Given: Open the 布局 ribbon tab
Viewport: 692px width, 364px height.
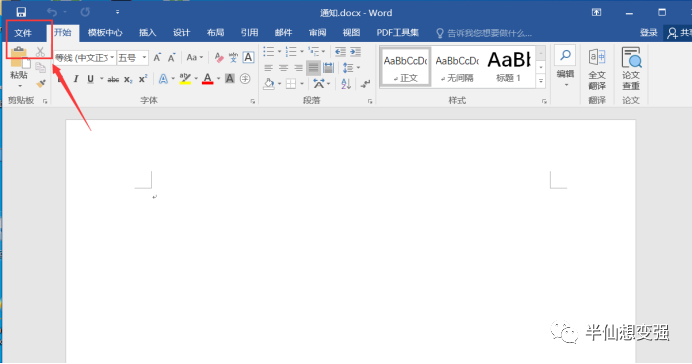Looking at the screenshot, I should (215, 33).
